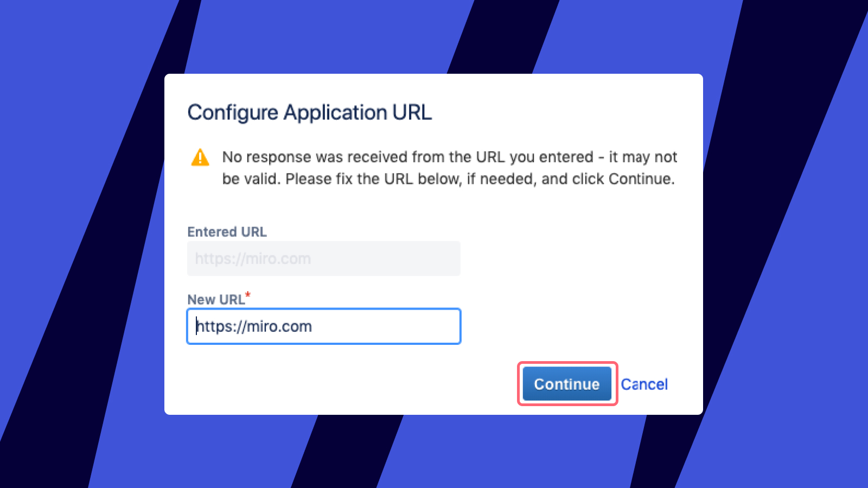Click greyed "https://miro.com" text in Entered URL
Image resolution: width=868 pixels, height=488 pixels.
(253, 259)
